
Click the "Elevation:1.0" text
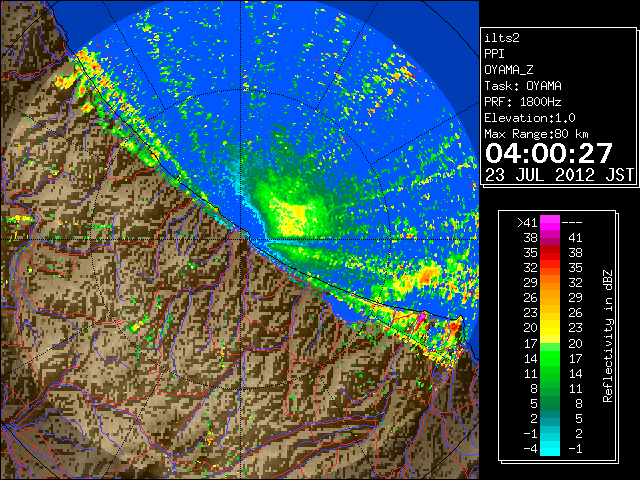click(530, 118)
